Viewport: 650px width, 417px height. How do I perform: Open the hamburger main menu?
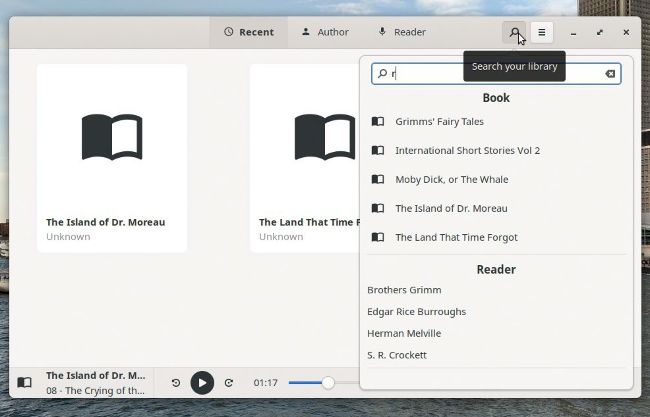point(542,32)
